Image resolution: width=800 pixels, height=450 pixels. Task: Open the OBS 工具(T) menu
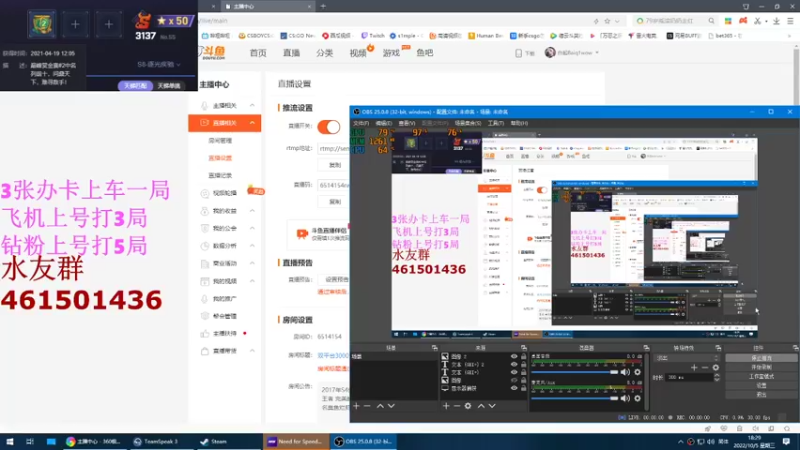tap(495, 123)
